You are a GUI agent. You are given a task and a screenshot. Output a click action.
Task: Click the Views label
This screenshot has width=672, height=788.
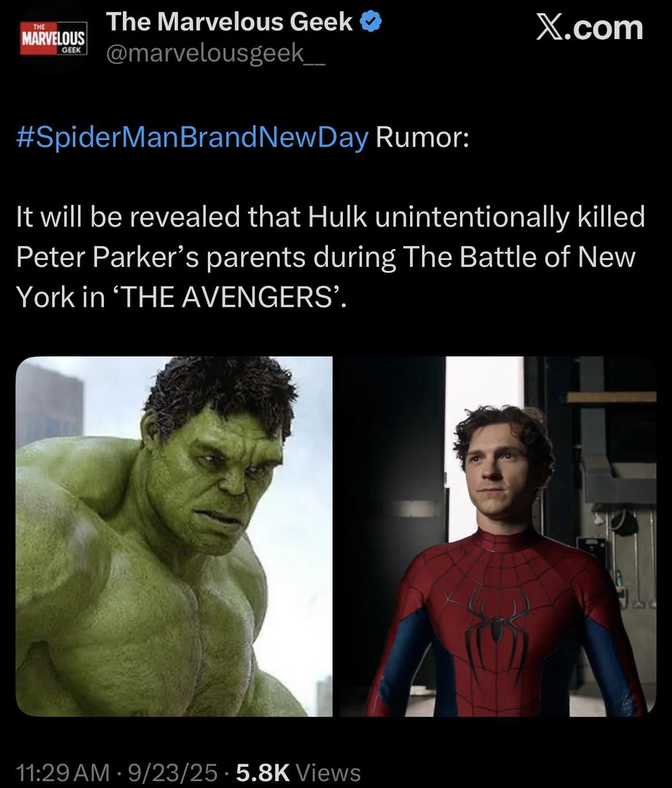[x=328, y=772]
